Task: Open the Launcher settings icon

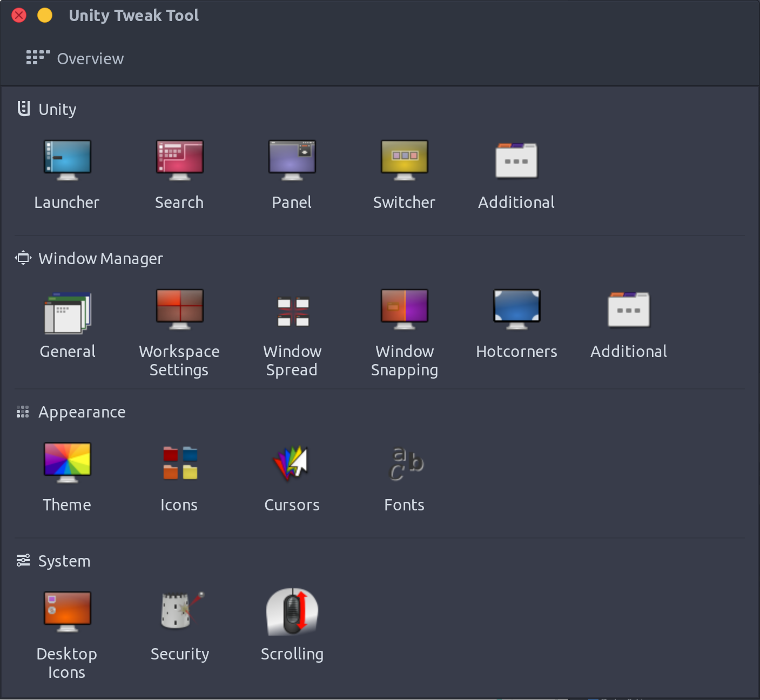Action: click(x=67, y=161)
